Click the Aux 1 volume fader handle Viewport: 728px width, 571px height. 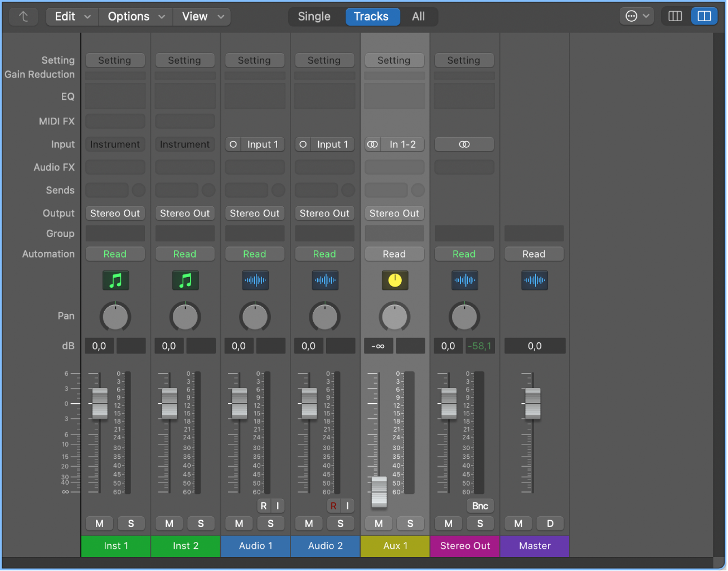379,491
